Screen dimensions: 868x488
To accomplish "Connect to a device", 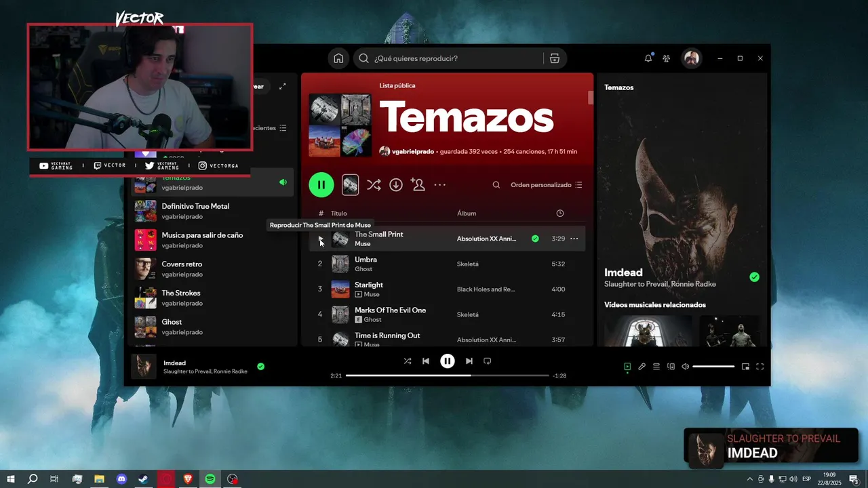I will coord(671,367).
